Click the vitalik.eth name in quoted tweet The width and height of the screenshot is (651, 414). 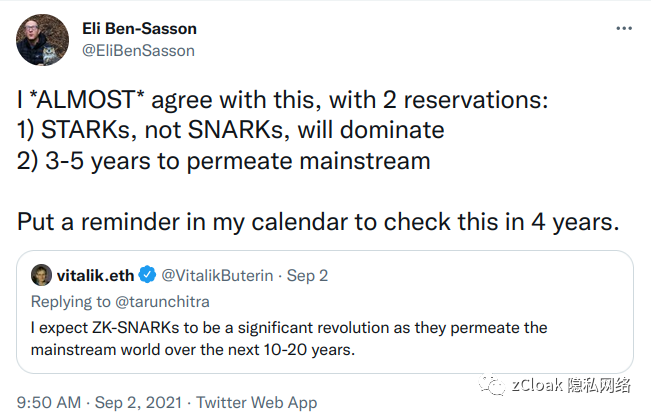95,275
